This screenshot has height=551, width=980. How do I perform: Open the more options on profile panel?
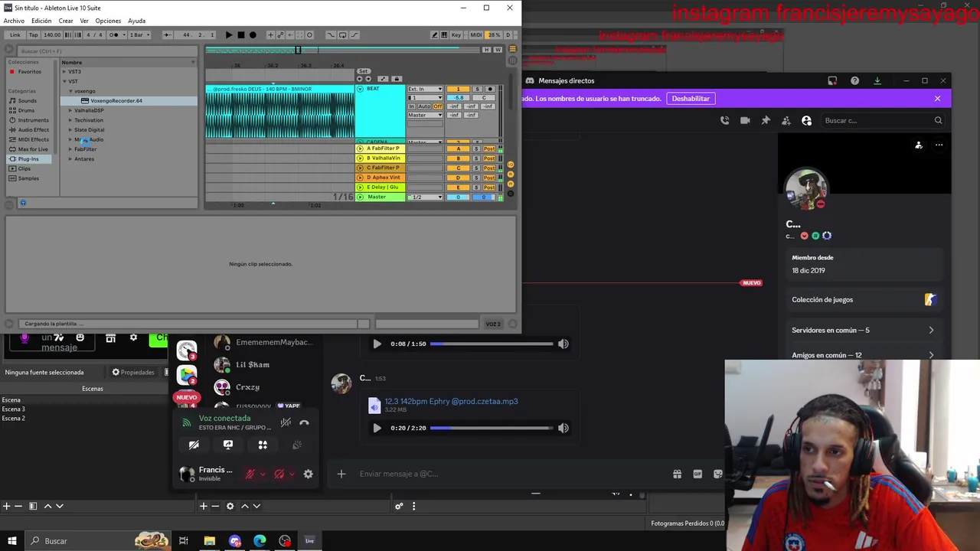pos(939,145)
